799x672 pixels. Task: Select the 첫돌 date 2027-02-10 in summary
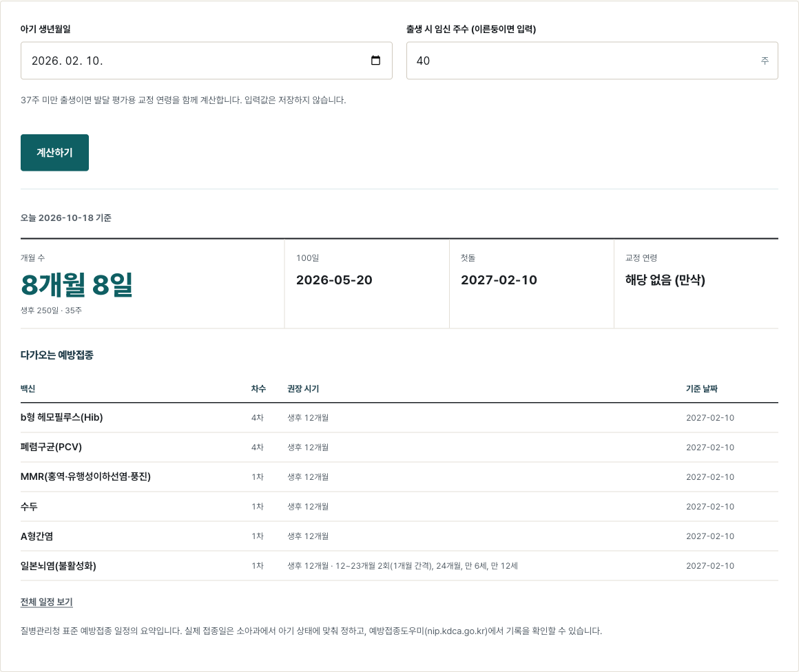[499, 280]
